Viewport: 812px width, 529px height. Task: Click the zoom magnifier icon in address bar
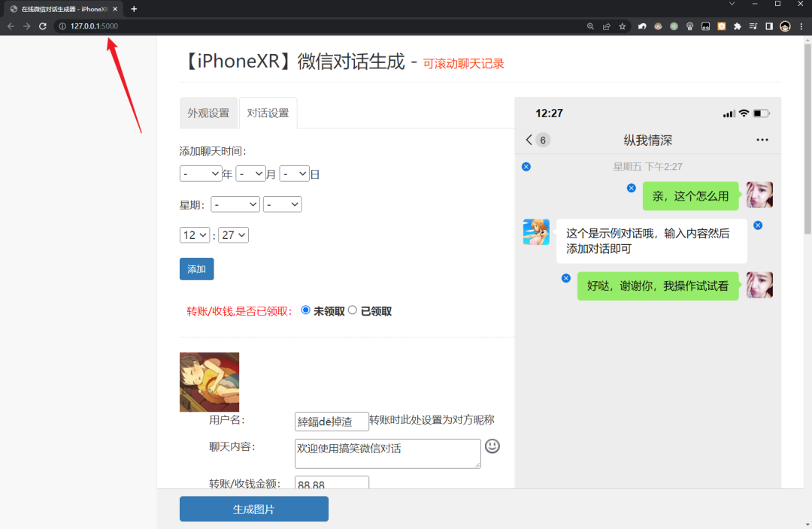(590, 26)
